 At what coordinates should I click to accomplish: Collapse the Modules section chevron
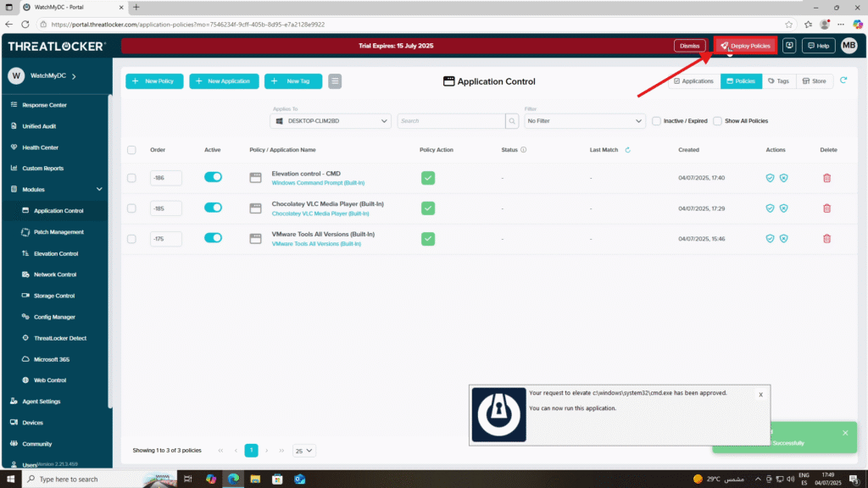99,189
